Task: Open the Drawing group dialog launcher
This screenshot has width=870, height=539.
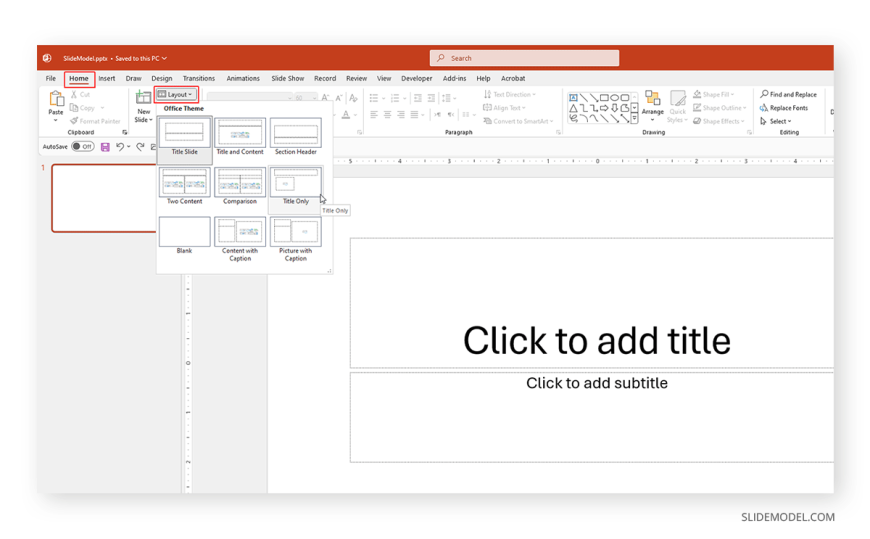Action: (x=749, y=133)
